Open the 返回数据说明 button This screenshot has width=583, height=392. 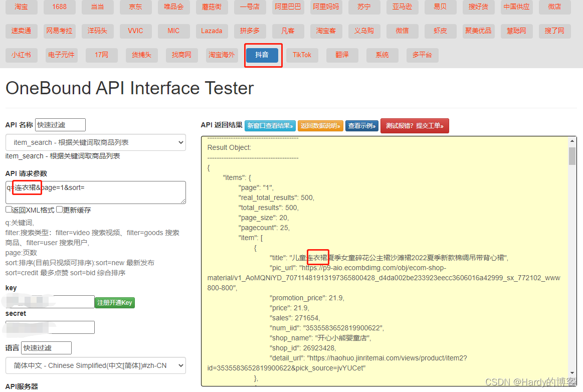coord(320,126)
